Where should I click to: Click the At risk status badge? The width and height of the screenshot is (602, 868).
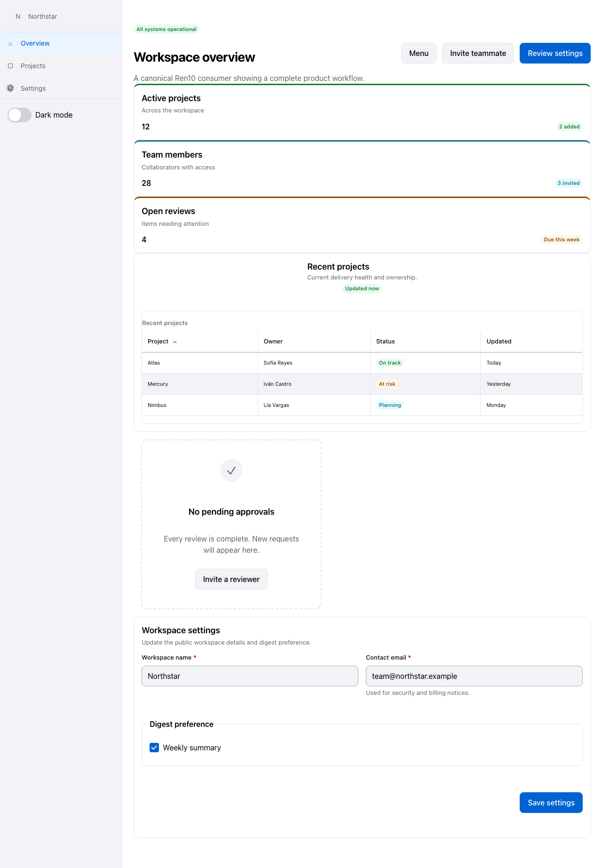click(x=387, y=384)
